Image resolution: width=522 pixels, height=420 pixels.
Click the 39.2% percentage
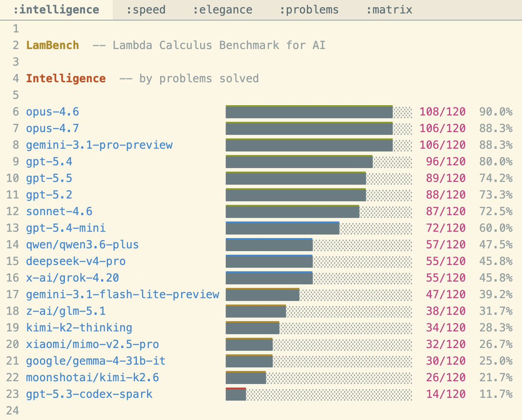coord(496,295)
